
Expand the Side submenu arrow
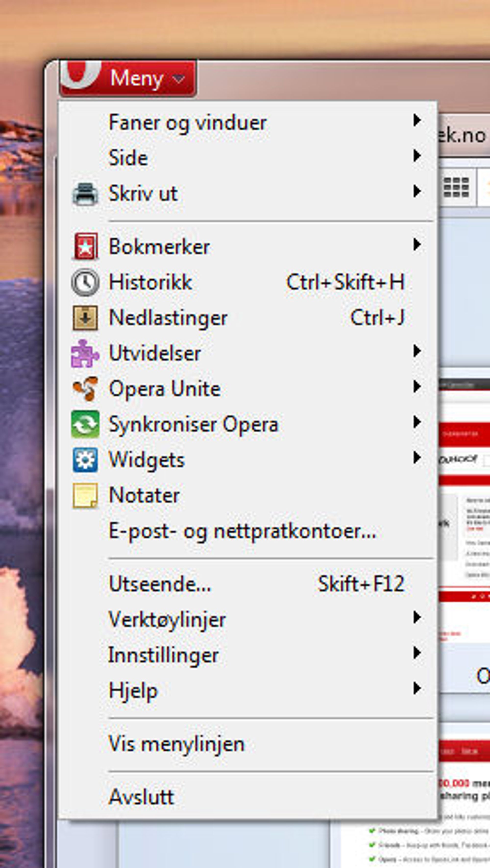(417, 156)
